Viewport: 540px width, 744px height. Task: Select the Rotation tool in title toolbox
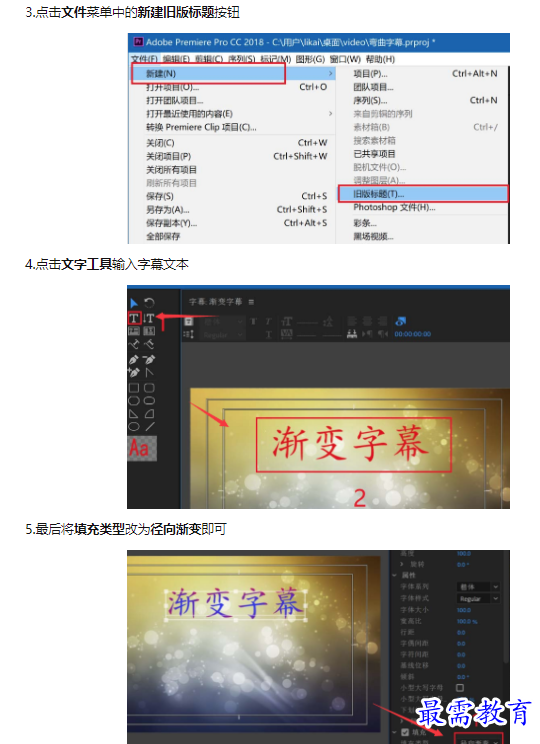click(x=149, y=302)
